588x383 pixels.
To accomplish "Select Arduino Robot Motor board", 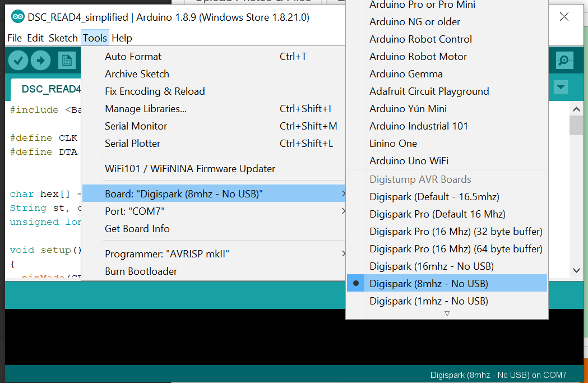I will point(447,57).
